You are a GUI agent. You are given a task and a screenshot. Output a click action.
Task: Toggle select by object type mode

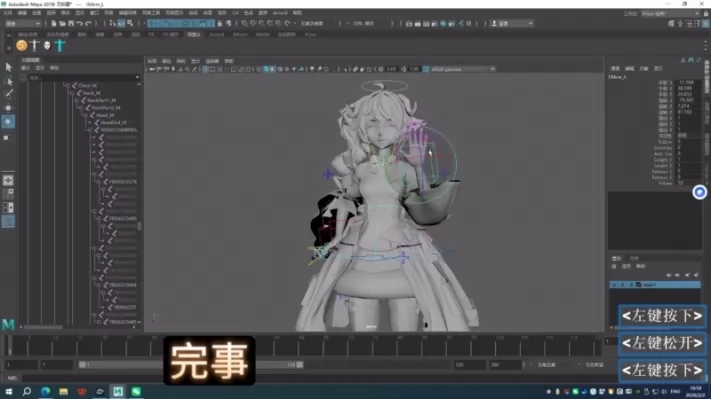pos(122,24)
